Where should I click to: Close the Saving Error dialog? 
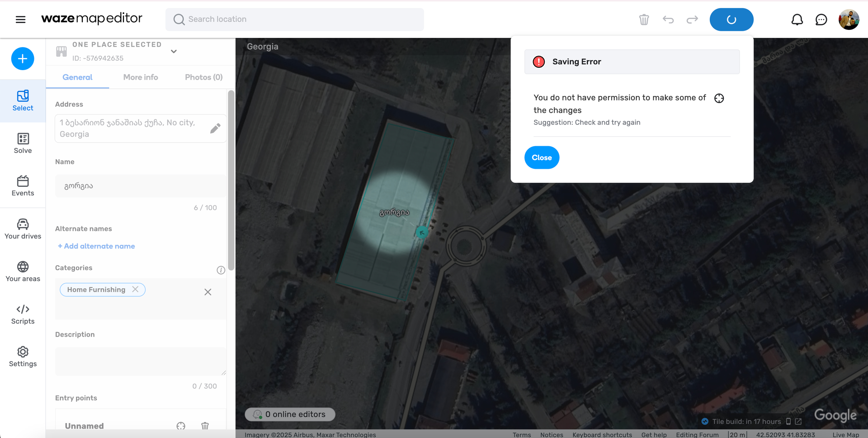point(542,157)
